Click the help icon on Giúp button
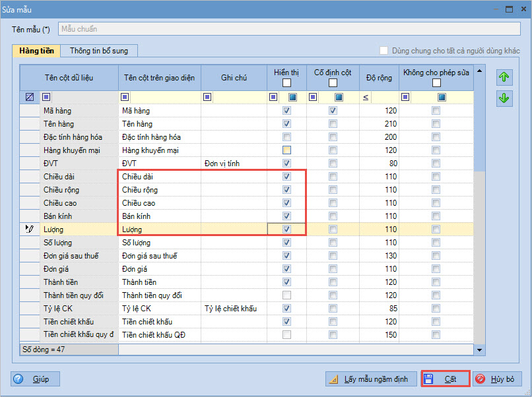 click(x=18, y=379)
